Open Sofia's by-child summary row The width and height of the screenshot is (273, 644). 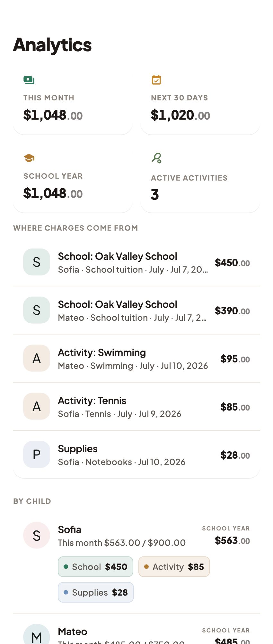click(136, 562)
